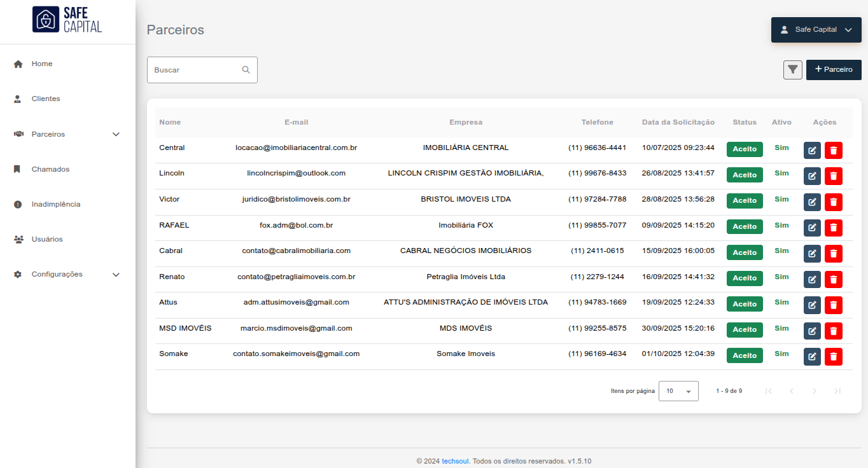868x468 pixels.
Task: Edit the MSD IMOVÉIS partner
Action: pos(812,331)
